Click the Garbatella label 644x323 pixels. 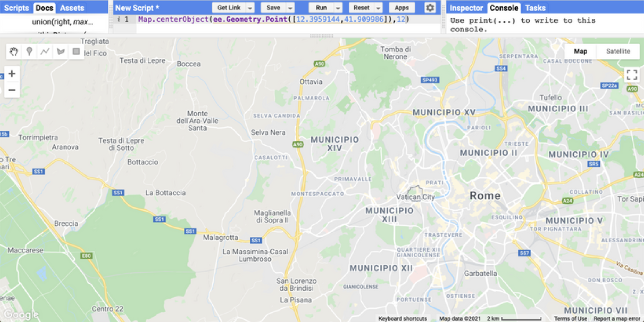coord(480,274)
